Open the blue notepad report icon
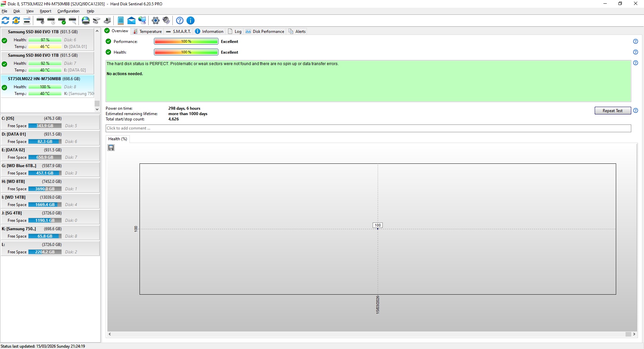 tap(121, 20)
